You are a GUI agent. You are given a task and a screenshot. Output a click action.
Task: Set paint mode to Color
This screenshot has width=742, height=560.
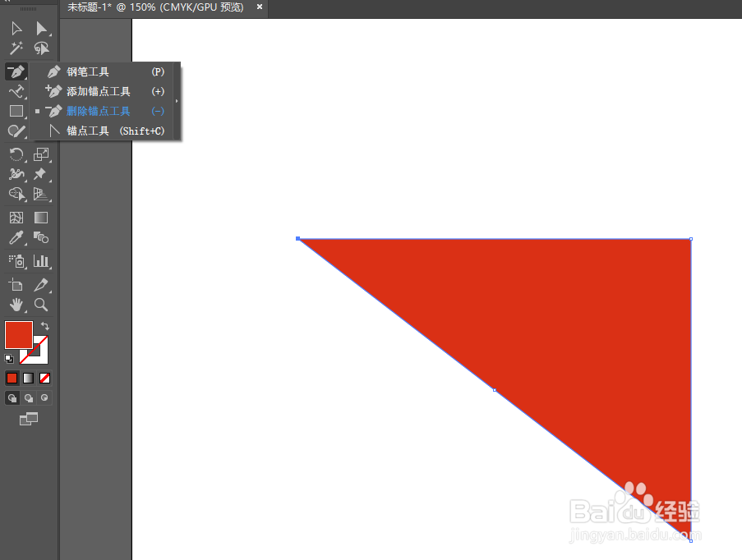12,378
